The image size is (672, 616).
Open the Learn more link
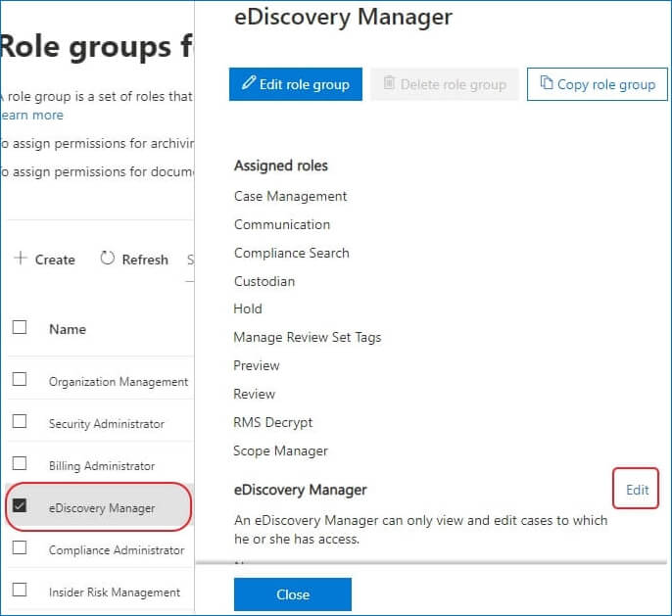coord(31,115)
